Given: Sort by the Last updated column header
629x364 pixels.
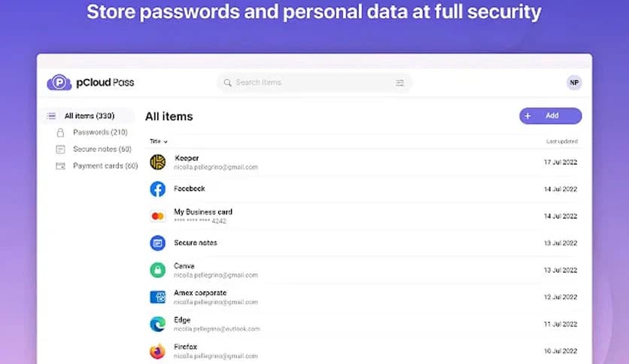Looking at the screenshot, I should click(561, 141).
